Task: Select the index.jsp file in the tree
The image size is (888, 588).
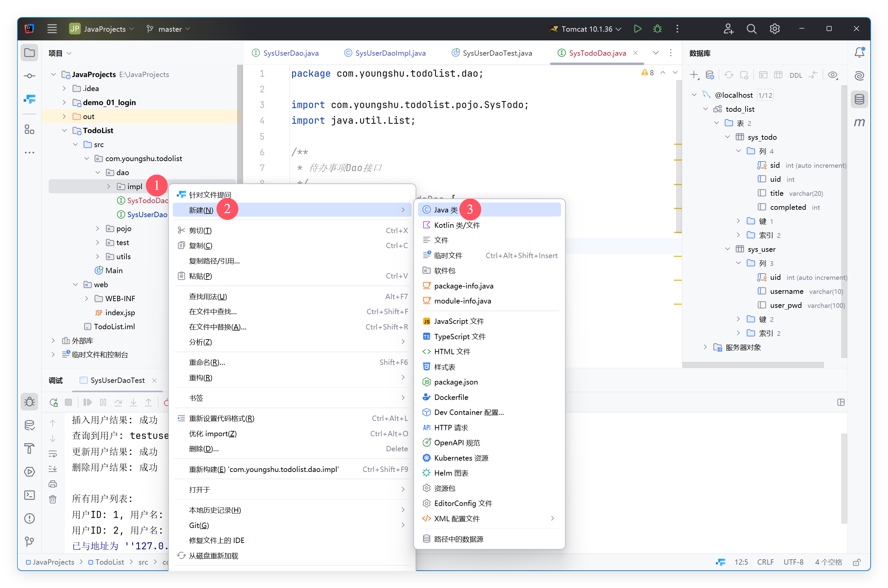Action: pos(115,313)
